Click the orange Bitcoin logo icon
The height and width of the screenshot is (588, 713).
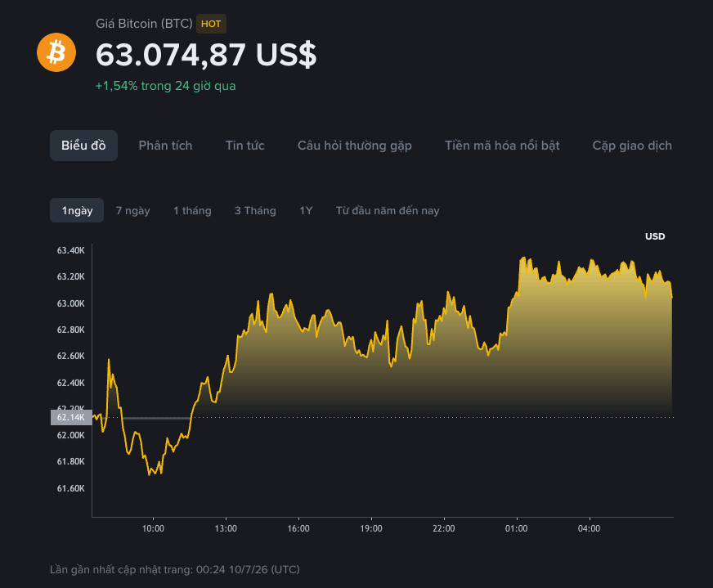point(56,52)
